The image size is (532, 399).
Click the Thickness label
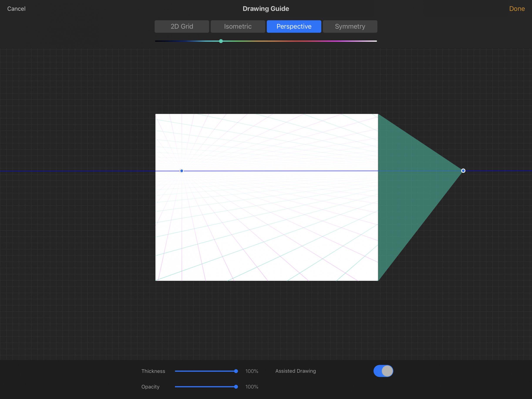(153, 371)
